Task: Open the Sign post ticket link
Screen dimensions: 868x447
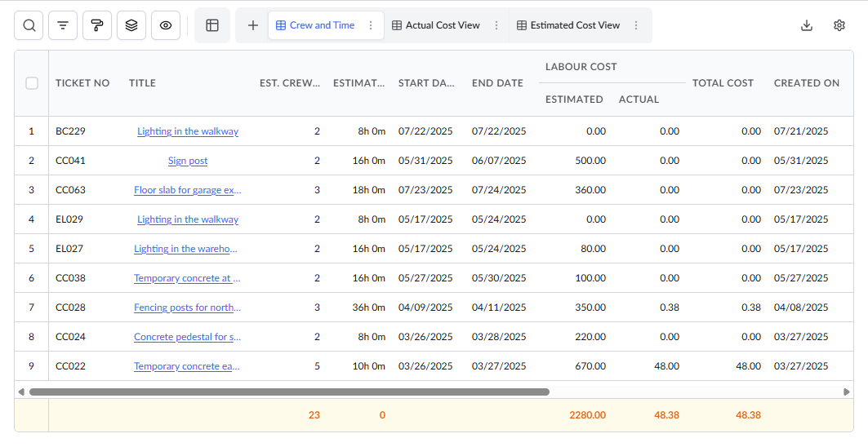Action: point(188,161)
